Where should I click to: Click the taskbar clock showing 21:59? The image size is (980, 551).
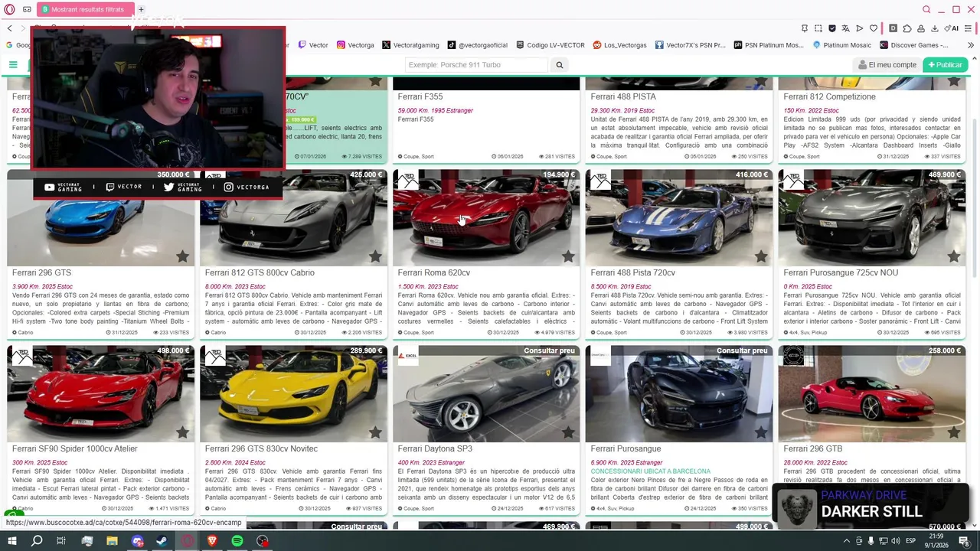tap(936, 541)
